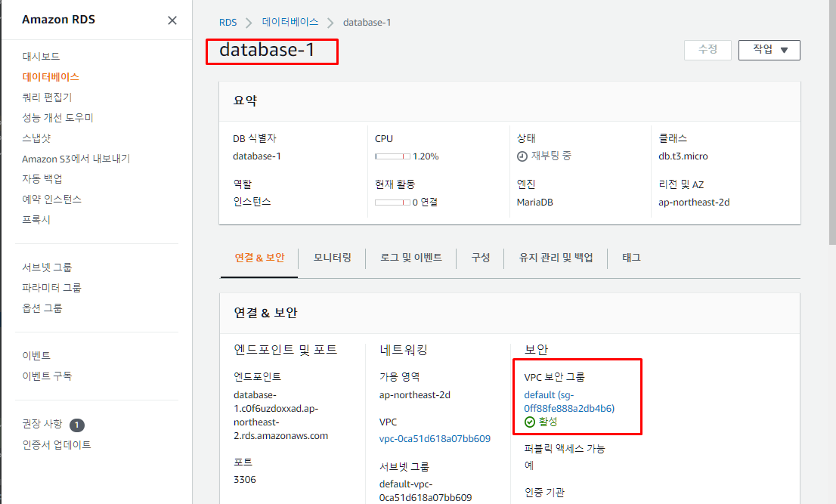This screenshot has height=504, width=836.
Task: Switch to the 연결 & 보안 tab
Action: (x=260, y=258)
